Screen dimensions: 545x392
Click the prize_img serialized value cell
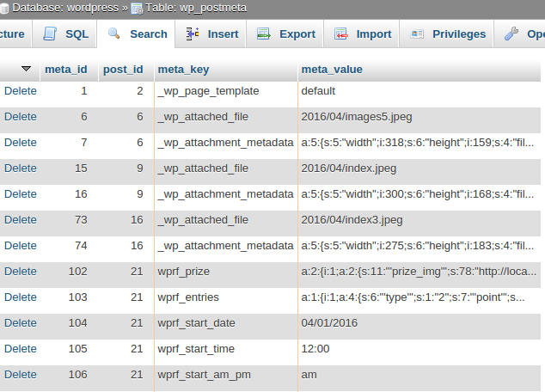[419, 274]
